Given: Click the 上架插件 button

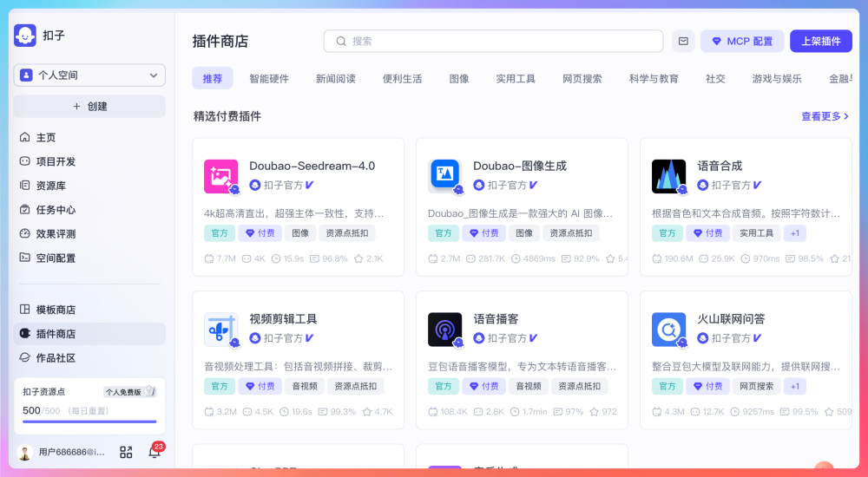Looking at the screenshot, I should (x=820, y=41).
